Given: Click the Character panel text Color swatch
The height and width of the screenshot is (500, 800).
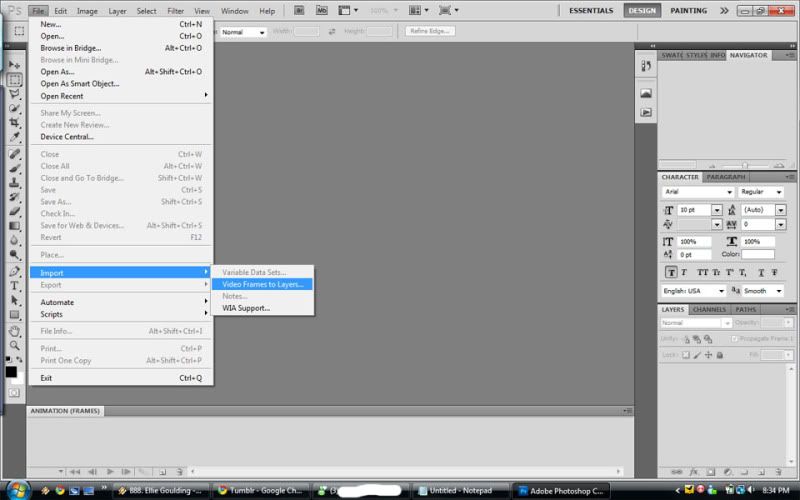Looking at the screenshot, I should tap(758, 254).
